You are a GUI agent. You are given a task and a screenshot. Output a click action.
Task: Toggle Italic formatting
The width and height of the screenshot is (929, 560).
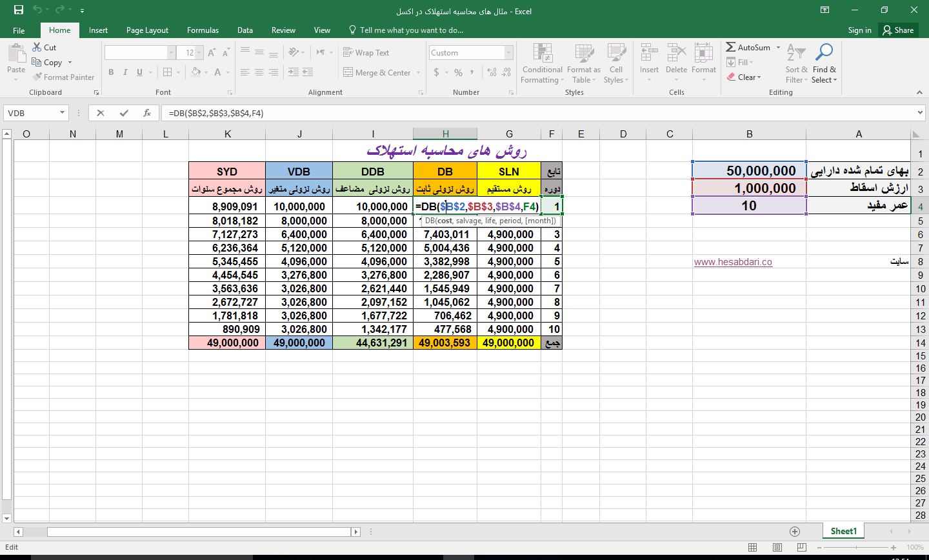(125, 72)
